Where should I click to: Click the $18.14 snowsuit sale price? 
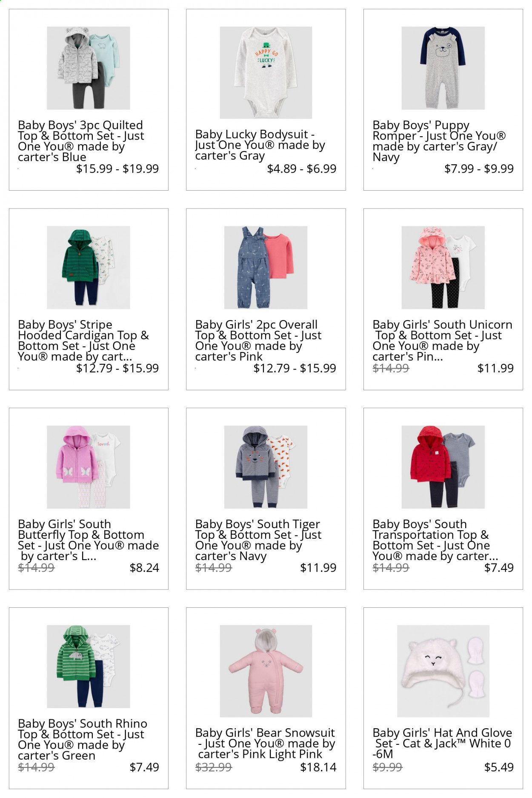click(318, 767)
